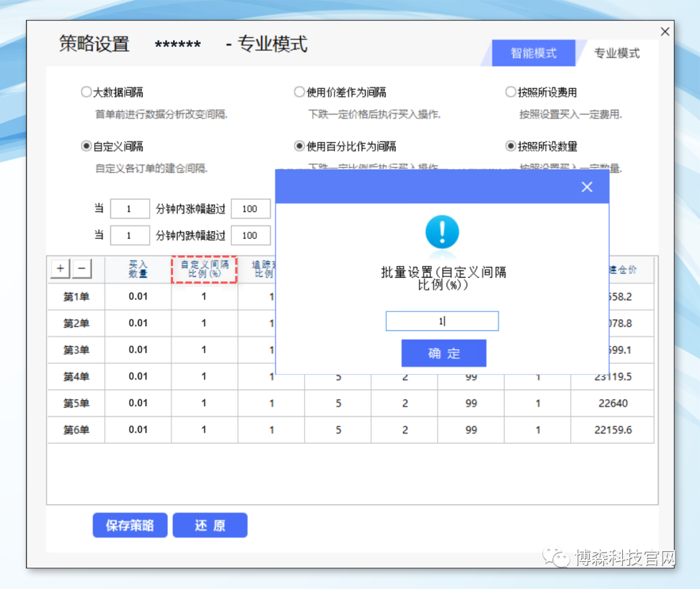The image size is (700, 589).
Task: Select 使用百分比作为间隔 radio option
Action: pos(299,146)
